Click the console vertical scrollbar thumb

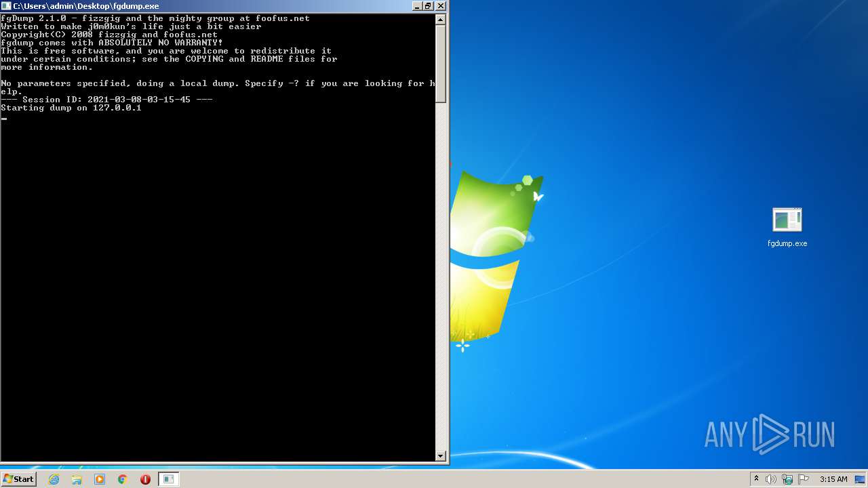[x=441, y=64]
